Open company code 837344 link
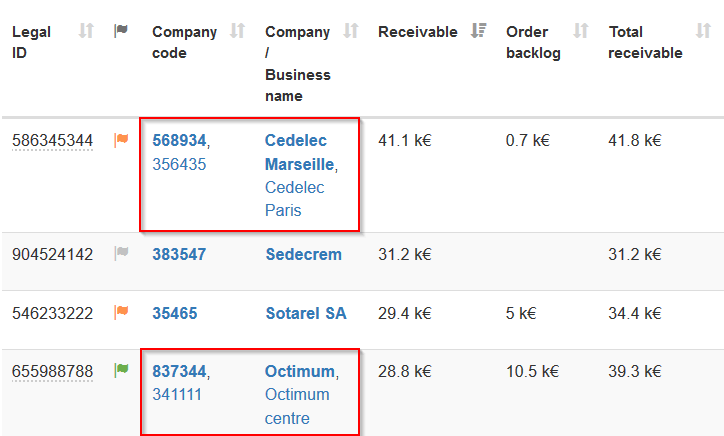This screenshot has width=724, height=436. coord(178,371)
